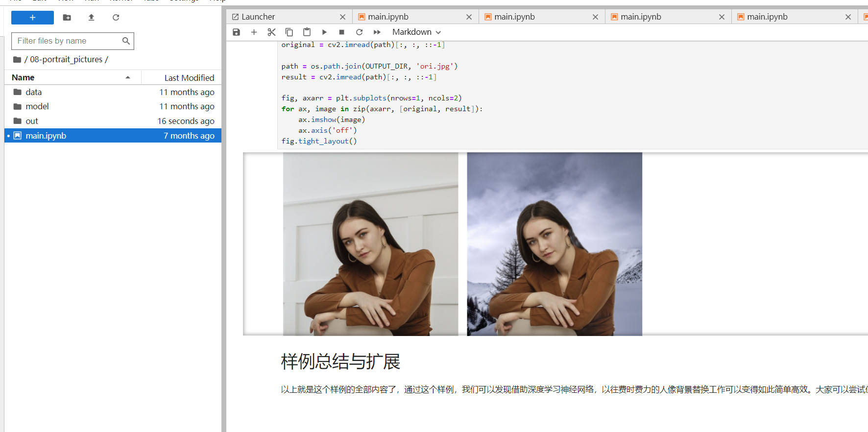The height and width of the screenshot is (432, 868).
Task: Close the first main.ipynb tab
Action: [x=469, y=17]
